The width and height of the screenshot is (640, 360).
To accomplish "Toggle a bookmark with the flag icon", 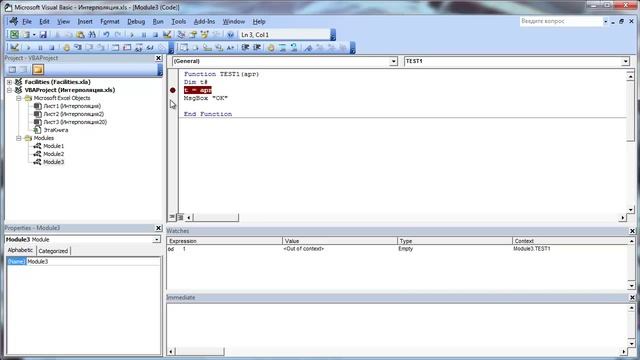I will (x=308, y=48).
